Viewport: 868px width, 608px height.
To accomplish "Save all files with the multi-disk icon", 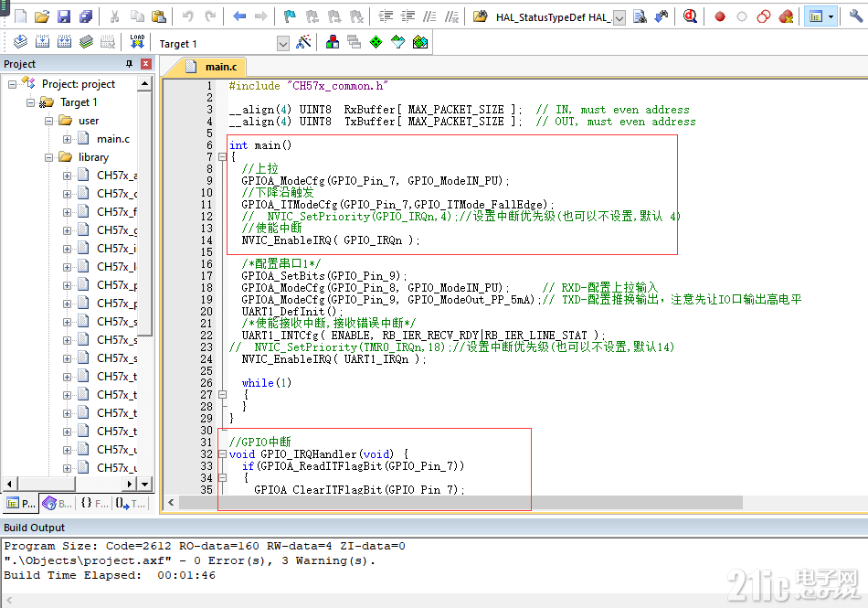I will [86, 16].
